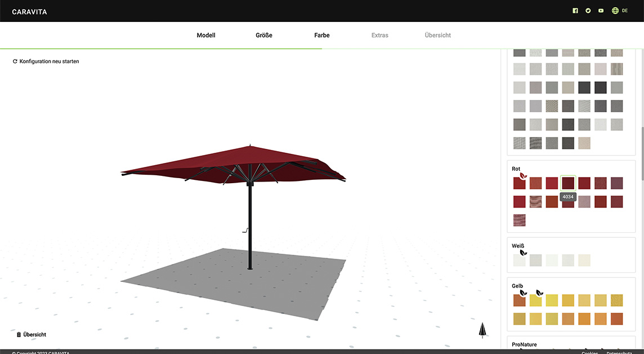This screenshot has width=644, height=354.
Task: Select the highlighted 4034 dark red swatch
Action: click(x=568, y=183)
